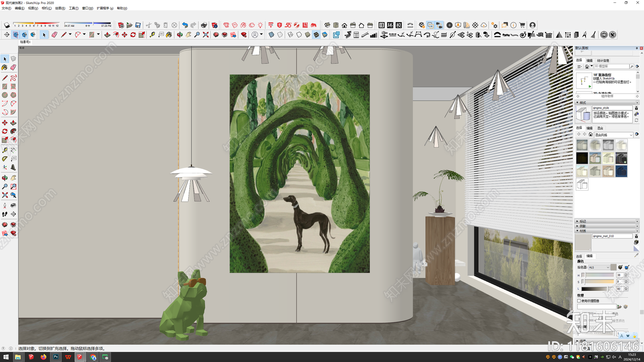Open the Rectangle tool dropdown arrow
Image resolution: width=644 pixels, height=362 pixels.
coord(98,35)
